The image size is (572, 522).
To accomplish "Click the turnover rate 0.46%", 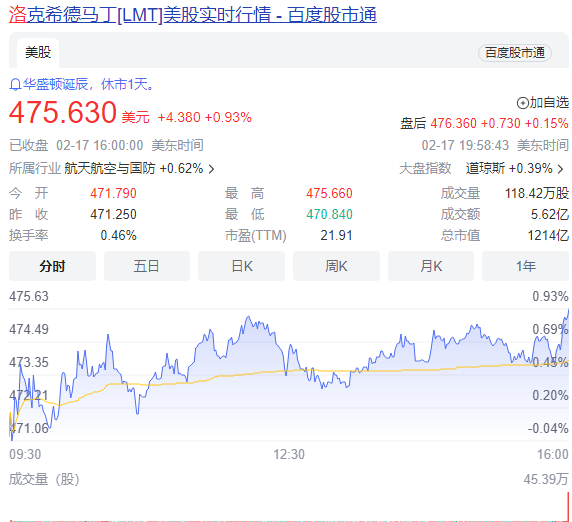I will tap(118, 236).
